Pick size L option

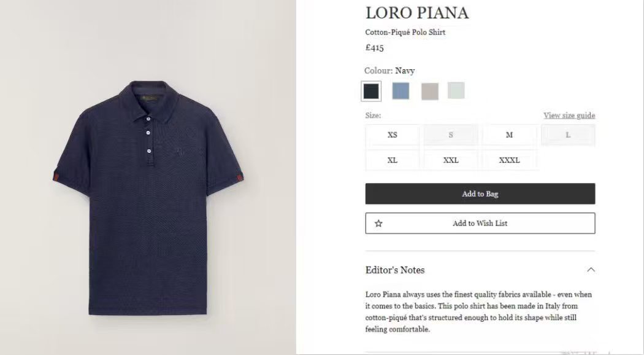(568, 135)
